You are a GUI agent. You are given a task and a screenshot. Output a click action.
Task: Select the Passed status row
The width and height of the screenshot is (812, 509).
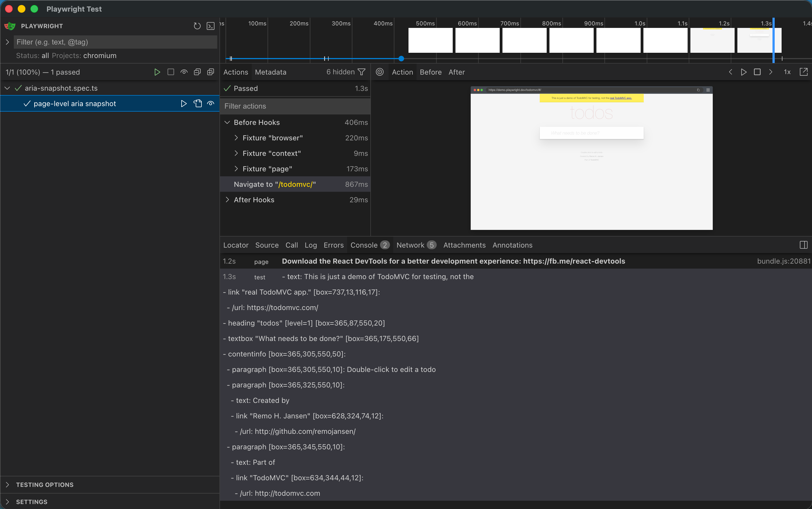pos(295,88)
